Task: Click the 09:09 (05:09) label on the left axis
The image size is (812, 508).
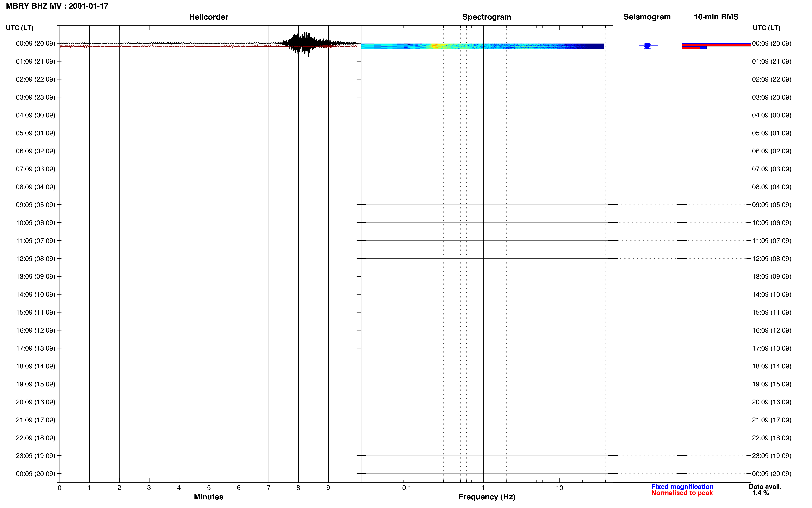Action: [x=36, y=205]
